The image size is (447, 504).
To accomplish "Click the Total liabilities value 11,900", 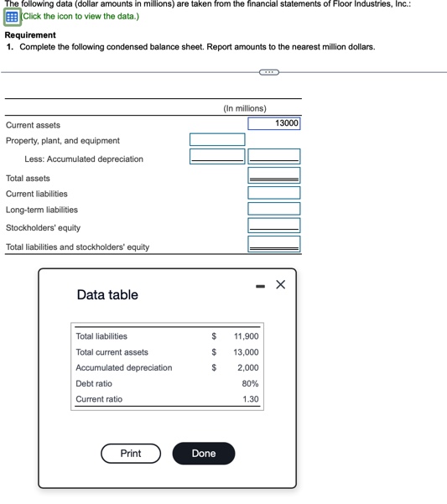I will point(247,336).
